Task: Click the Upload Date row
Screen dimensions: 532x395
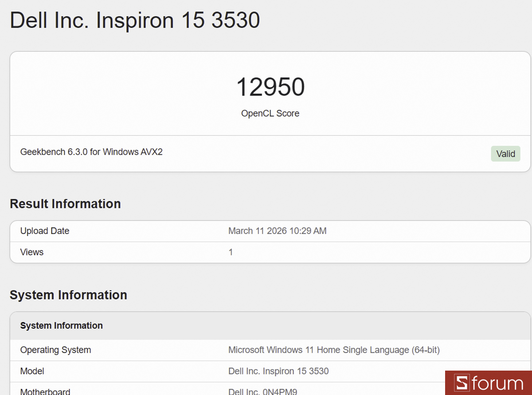Action: [44, 231]
